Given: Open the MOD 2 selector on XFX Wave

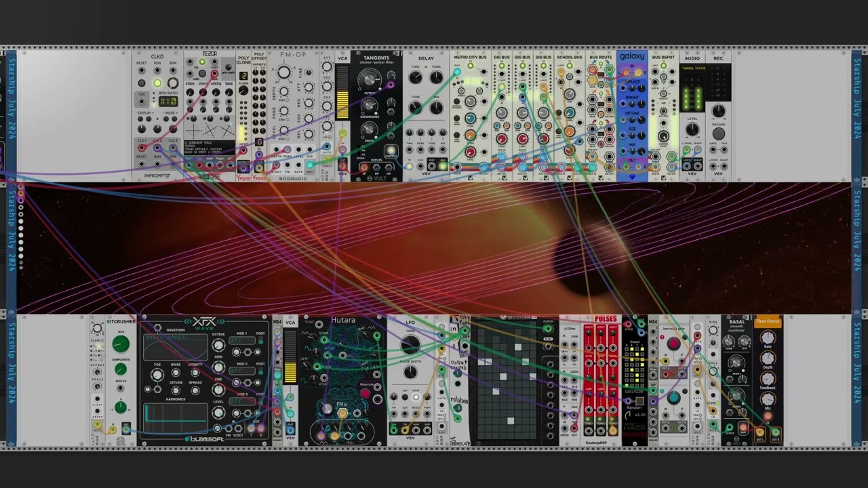Looking at the screenshot, I should point(241,371).
